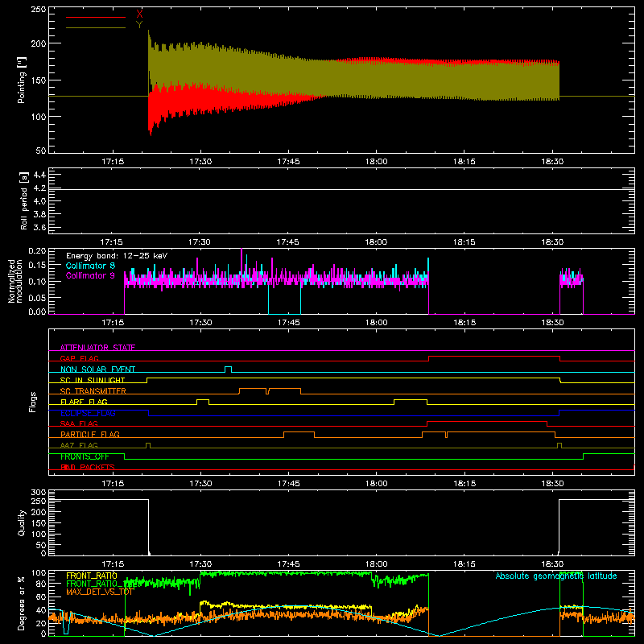
Task: Click the raised SAA_FLAG segment
Action: tap(487, 421)
